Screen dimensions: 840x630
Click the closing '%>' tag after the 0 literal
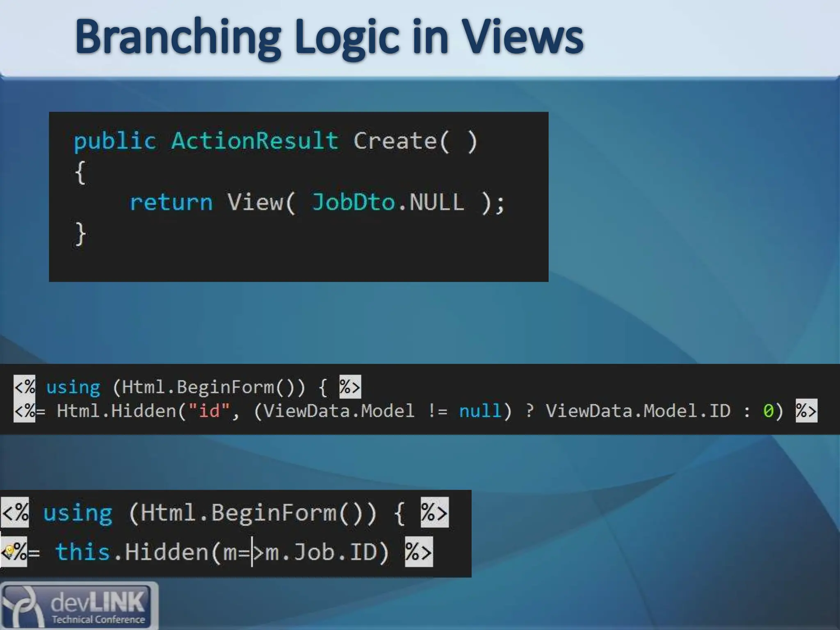pyautogui.click(x=806, y=411)
